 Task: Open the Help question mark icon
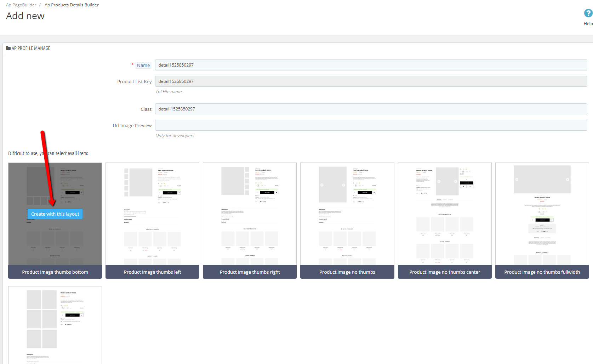tap(588, 13)
